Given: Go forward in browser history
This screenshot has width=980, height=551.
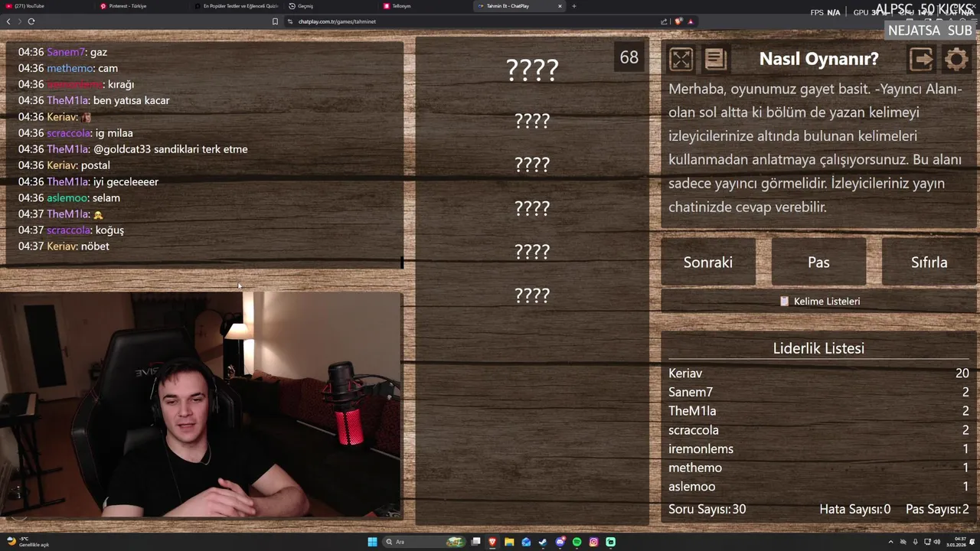Looking at the screenshot, I should click(x=20, y=21).
